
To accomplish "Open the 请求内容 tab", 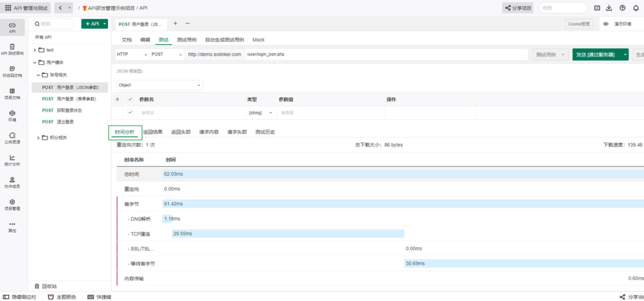I will (209, 132).
